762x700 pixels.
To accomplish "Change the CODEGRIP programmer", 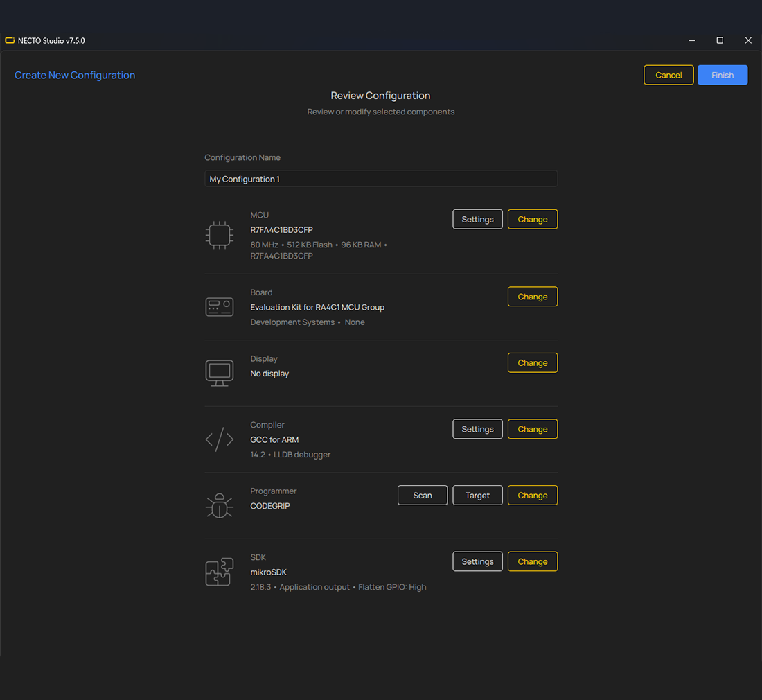I will click(x=533, y=495).
